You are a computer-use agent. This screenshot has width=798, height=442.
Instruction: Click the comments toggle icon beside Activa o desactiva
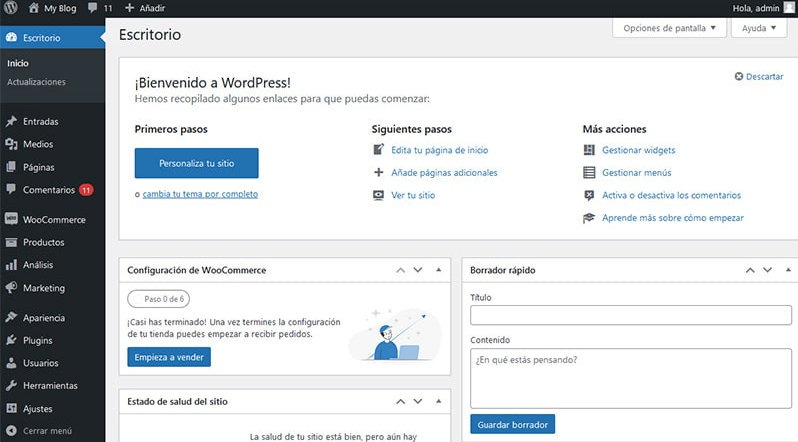click(589, 195)
